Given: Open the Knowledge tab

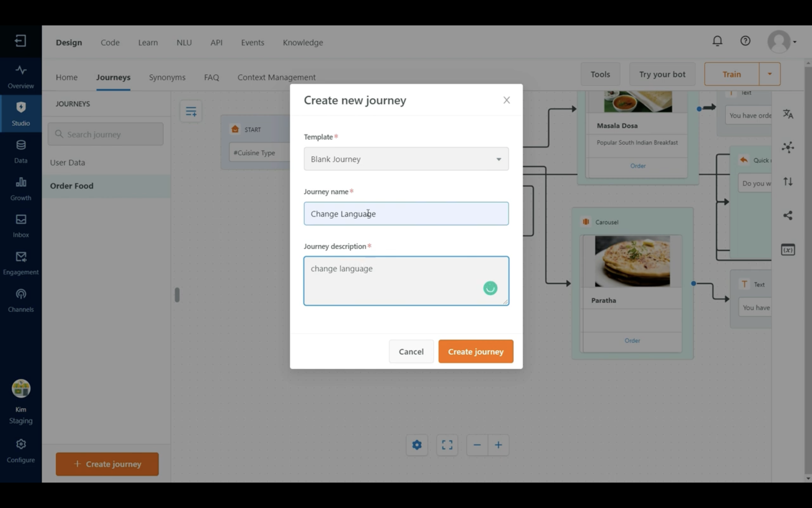Looking at the screenshot, I should tap(303, 42).
